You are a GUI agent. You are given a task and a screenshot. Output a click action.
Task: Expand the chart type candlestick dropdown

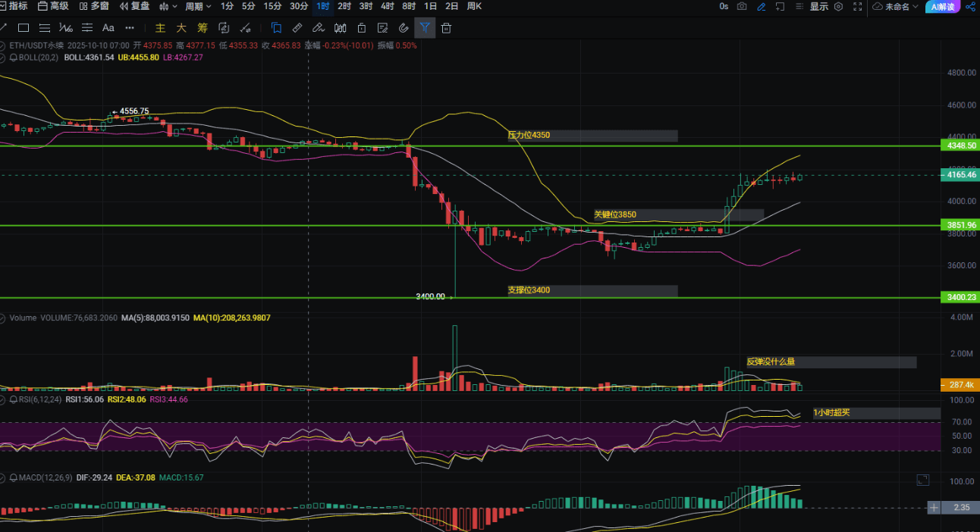(x=167, y=6)
